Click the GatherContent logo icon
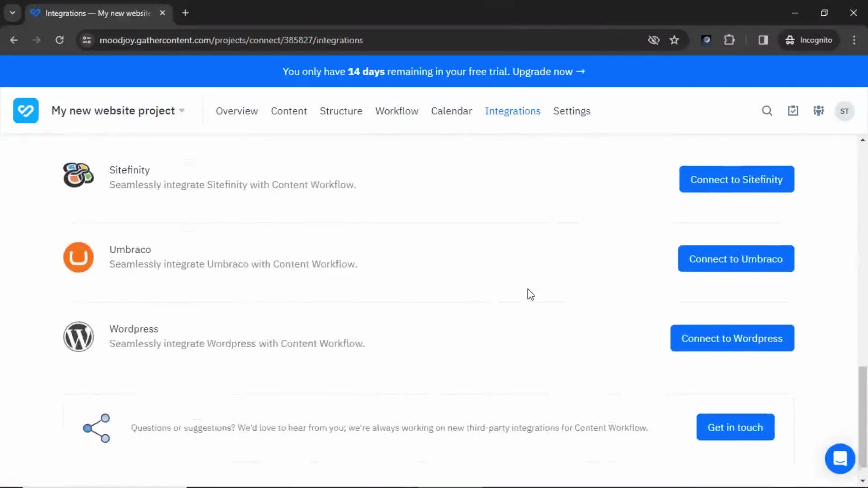Screen dimensions: 868x488 tap(26, 110)
